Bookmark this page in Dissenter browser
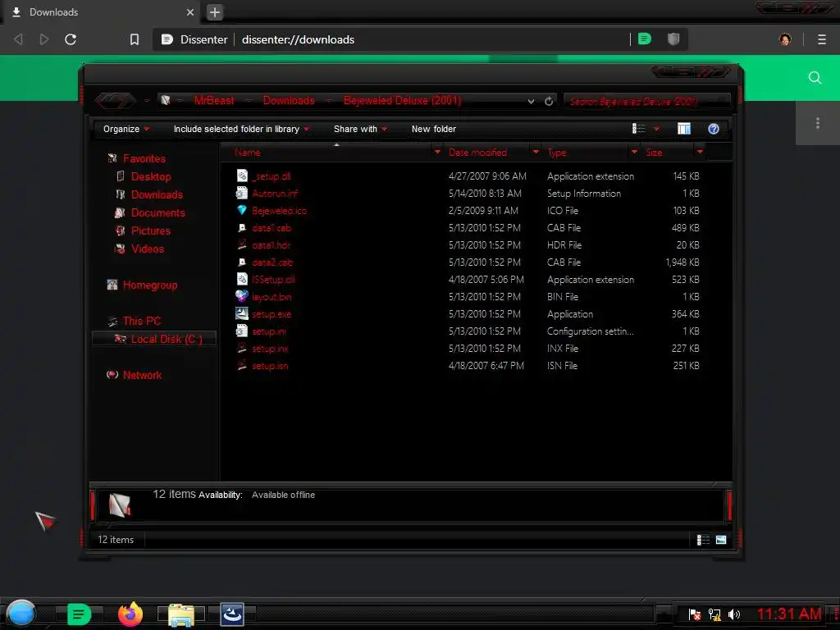Image resolution: width=840 pixels, height=630 pixels. pos(135,39)
